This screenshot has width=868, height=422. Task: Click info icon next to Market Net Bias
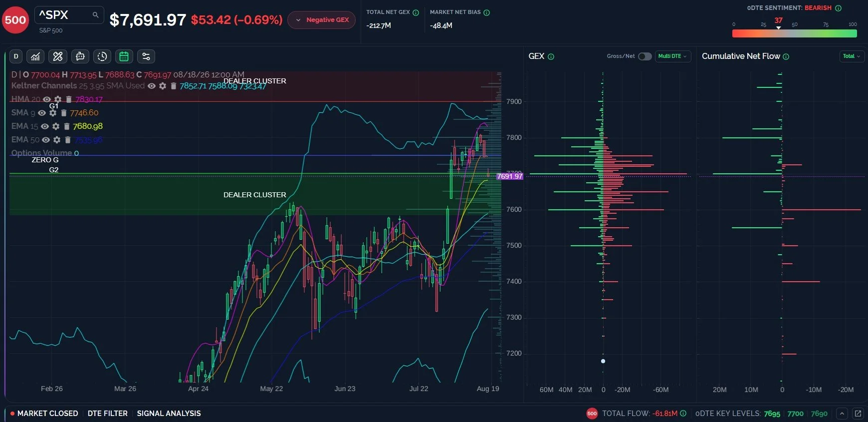(486, 12)
